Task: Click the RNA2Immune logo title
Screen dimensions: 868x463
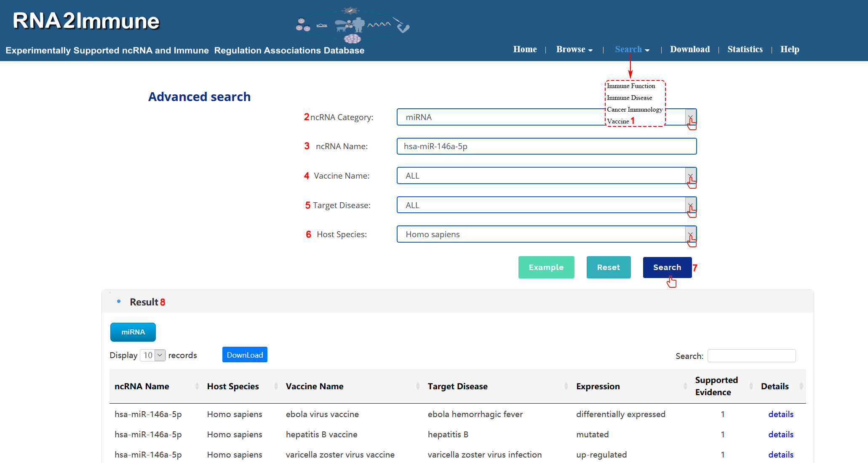Action: tap(86, 21)
